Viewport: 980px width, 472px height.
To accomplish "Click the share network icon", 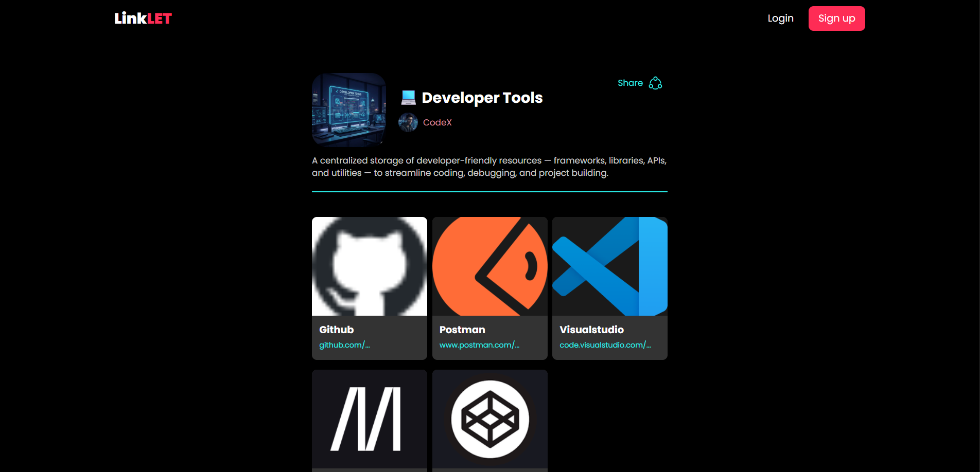I will pyautogui.click(x=655, y=83).
